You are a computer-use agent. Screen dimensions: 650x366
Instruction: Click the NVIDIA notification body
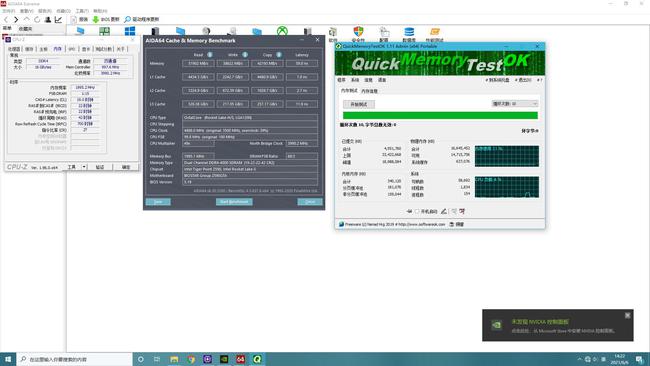(558, 325)
